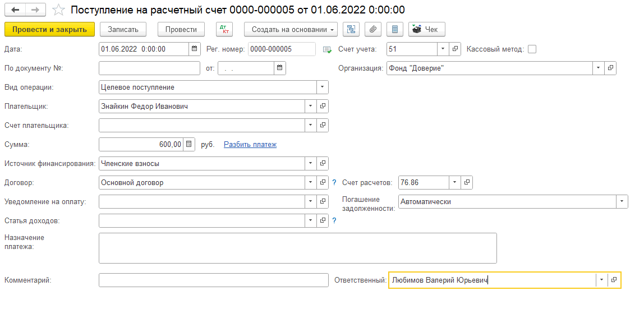The width and height of the screenshot is (644, 309).
Task: Add document to favorites with star icon
Action: point(58,10)
